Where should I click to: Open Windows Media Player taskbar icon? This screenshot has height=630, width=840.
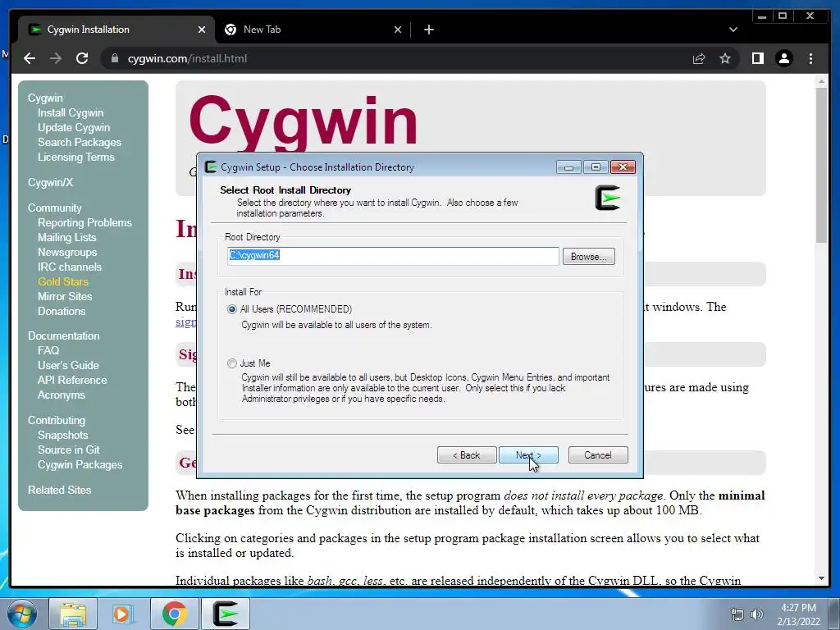click(122, 614)
